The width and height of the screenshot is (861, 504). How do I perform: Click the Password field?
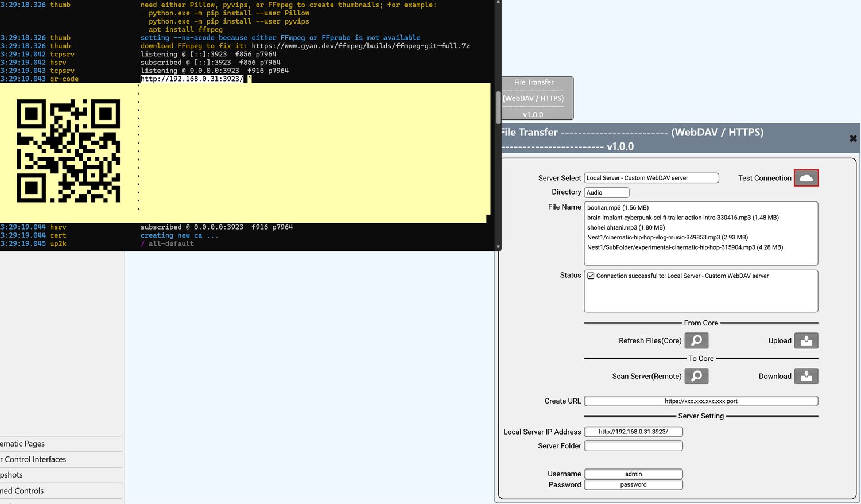coord(634,485)
